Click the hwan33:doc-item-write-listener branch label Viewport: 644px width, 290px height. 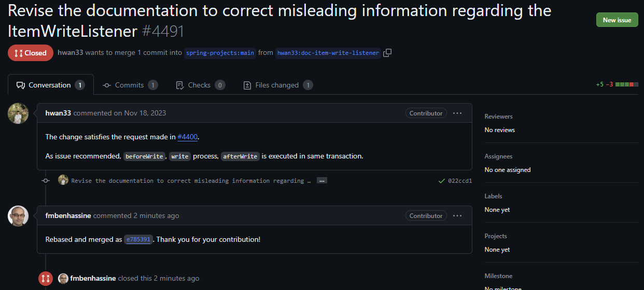pyautogui.click(x=328, y=53)
